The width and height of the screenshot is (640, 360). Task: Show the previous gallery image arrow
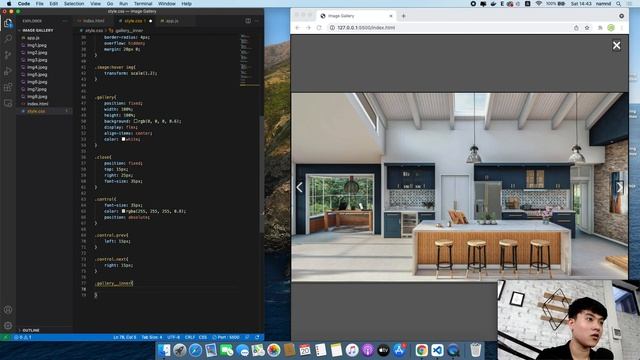299,187
